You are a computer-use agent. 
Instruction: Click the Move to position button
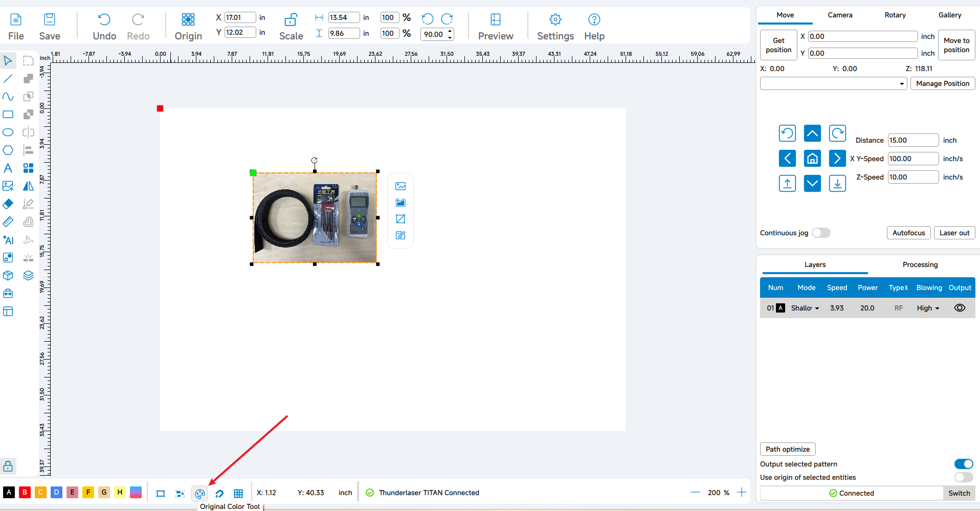click(956, 45)
